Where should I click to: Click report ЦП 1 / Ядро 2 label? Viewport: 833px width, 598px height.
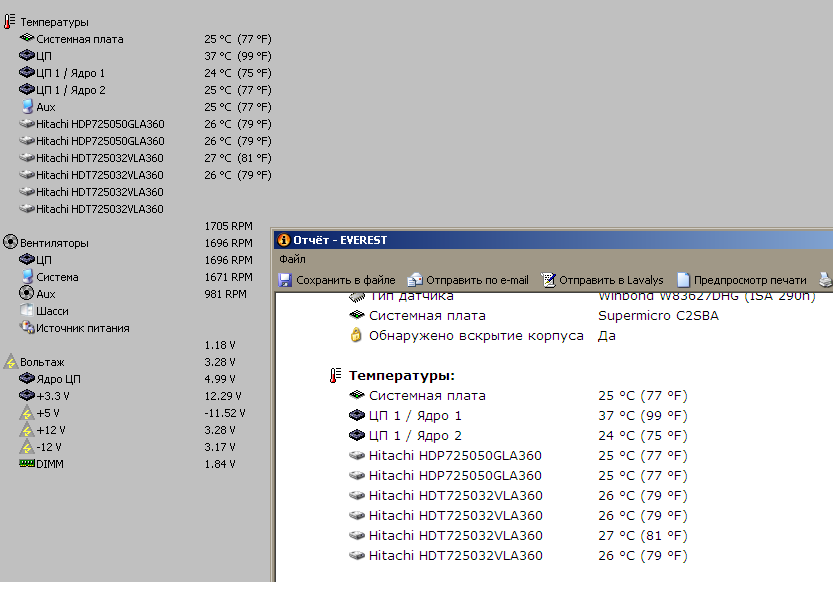pos(415,436)
